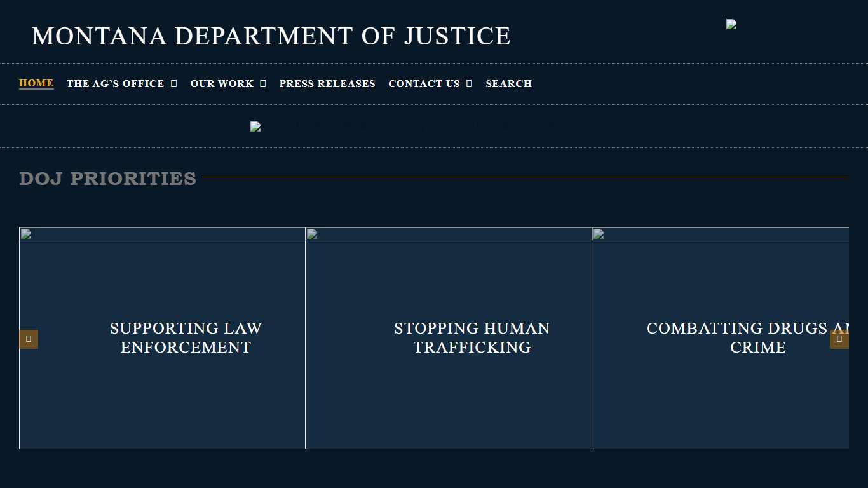Open the PRESS RELEASES menu item
The height and width of the screenshot is (488, 868).
coord(327,83)
